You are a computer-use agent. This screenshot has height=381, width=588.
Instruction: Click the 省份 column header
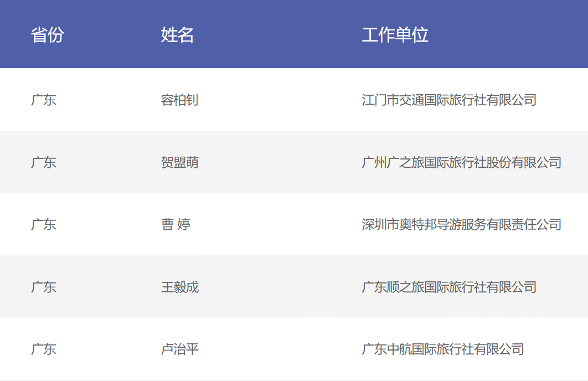pos(47,35)
